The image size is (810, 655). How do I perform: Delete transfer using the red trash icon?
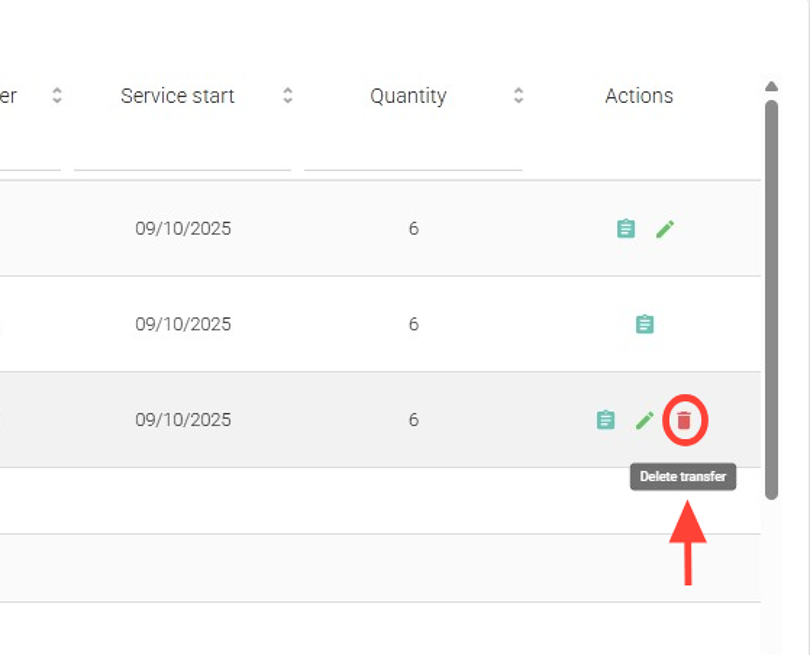click(x=684, y=420)
